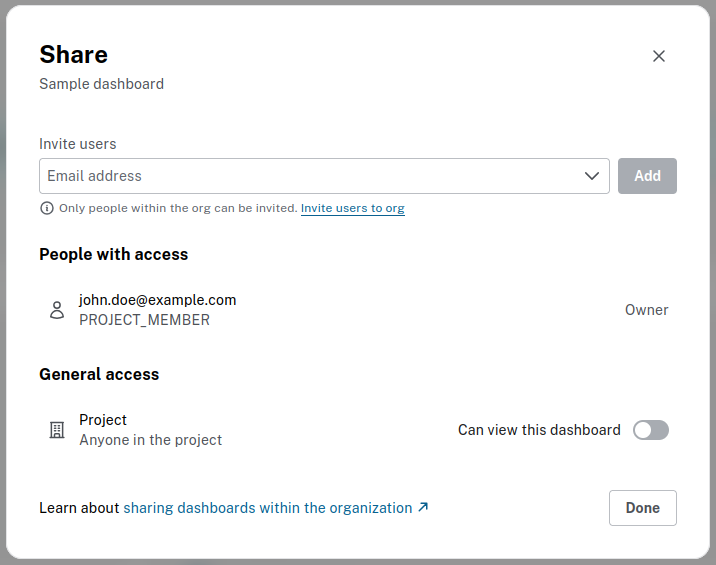This screenshot has width=716, height=565.
Task: Select the Project general access entry
Action: (103, 420)
